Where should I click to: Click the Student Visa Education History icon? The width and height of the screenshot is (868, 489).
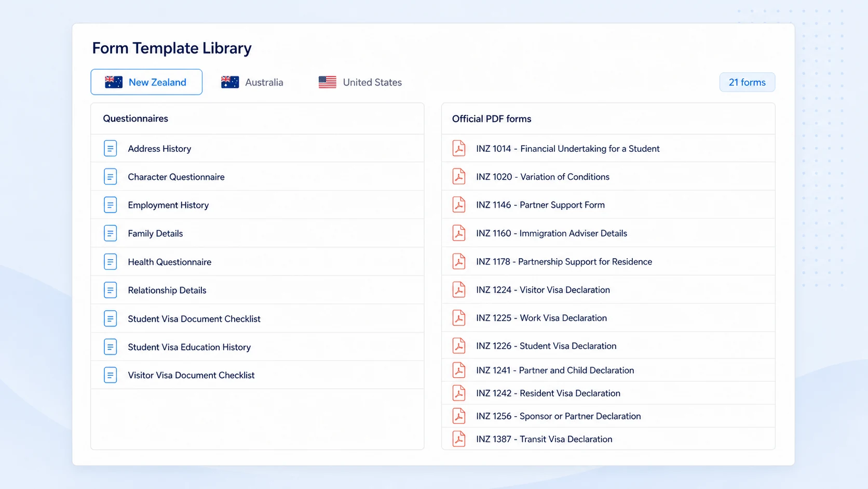[x=110, y=347]
